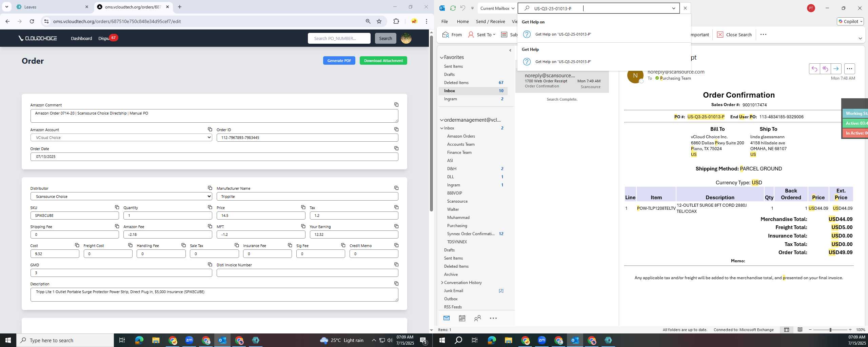The image size is (868, 347).
Task: Click Outlook send/receive sync icon
Action: tap(453, 8)
